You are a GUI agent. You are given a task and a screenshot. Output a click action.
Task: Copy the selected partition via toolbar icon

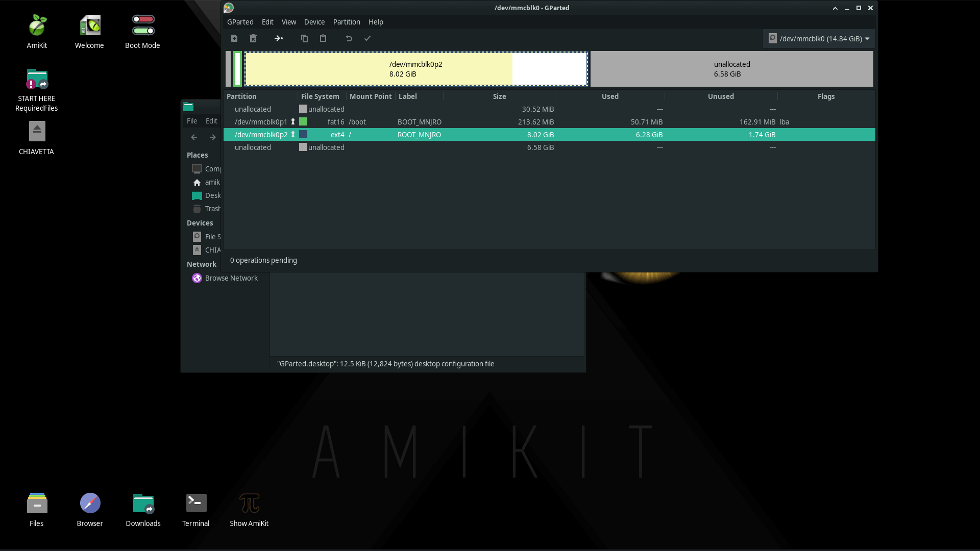pyautogui.click(x=304, y=38)
